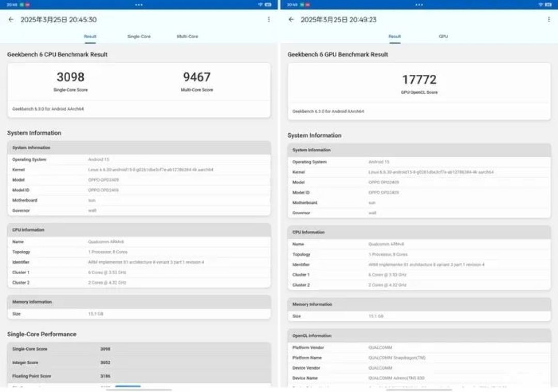Tap the battery icon in right status bar
The height and width of the screenshot is (392, 558).
[548, 5]
